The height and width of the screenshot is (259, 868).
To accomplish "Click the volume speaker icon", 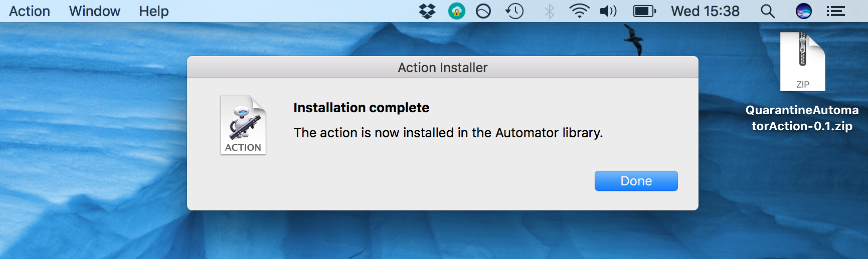I will [x=608, y=11].
